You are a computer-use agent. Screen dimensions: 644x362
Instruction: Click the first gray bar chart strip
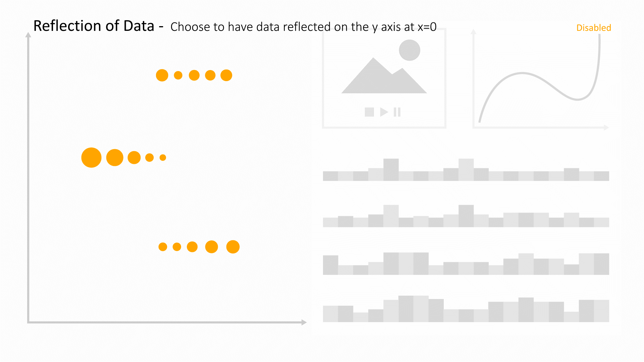466,170
